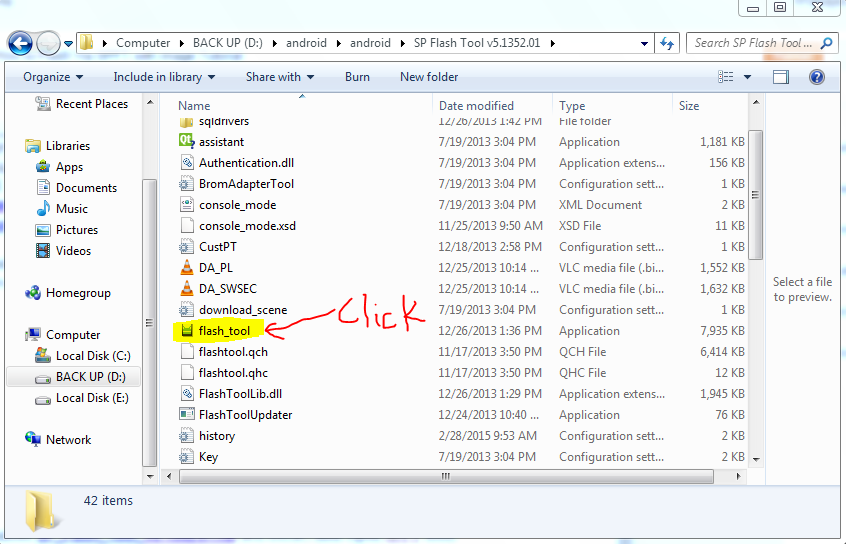
Task: Open the view options dropdown arrow
Action: (747, 77)
